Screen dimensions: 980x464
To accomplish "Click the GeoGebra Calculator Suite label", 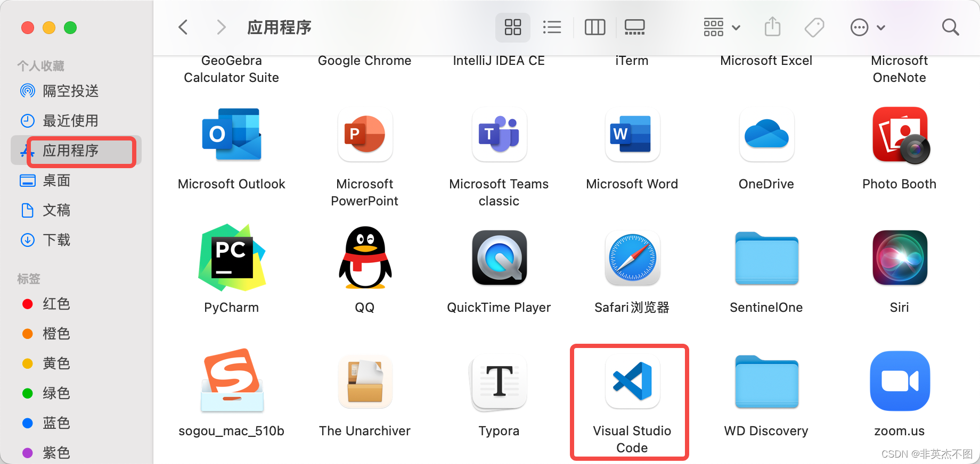I will point(231,69).
